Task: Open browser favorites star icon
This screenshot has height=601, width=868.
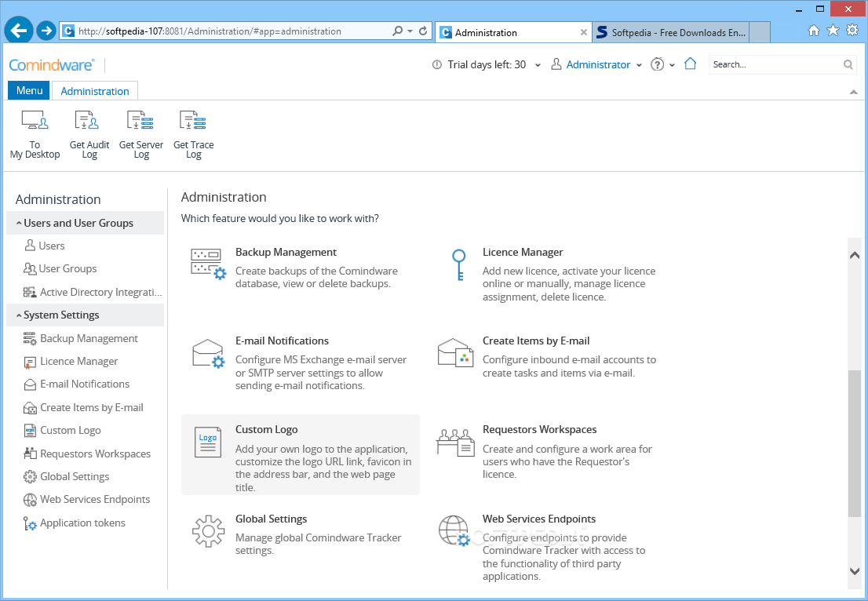Action: (x=833, y=31)
